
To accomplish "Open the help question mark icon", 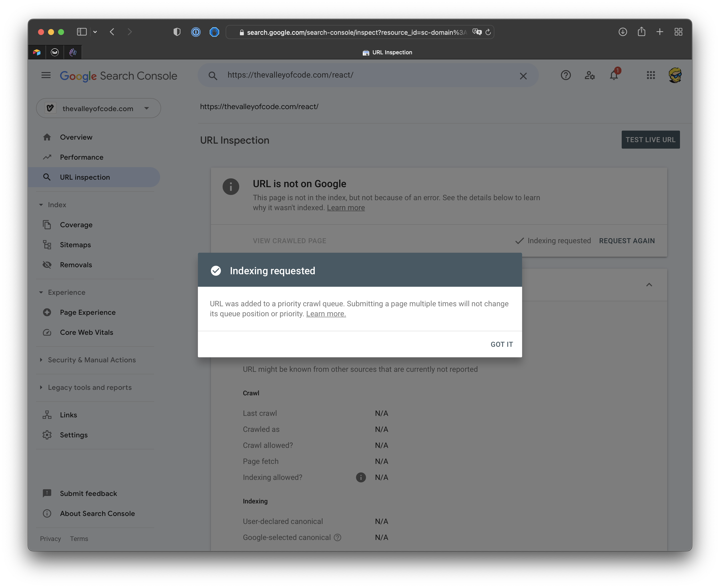I will pyautogui.click(x=566, y=75).
